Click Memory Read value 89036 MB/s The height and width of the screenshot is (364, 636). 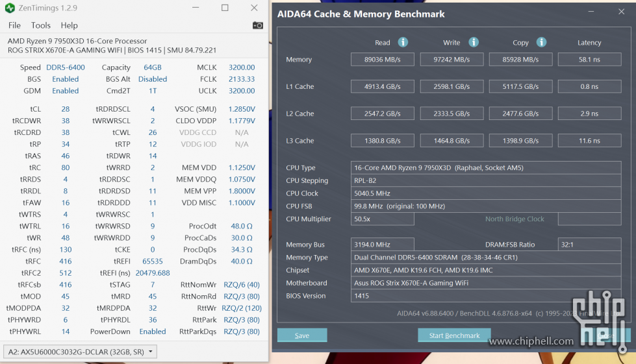coord(383,60)
